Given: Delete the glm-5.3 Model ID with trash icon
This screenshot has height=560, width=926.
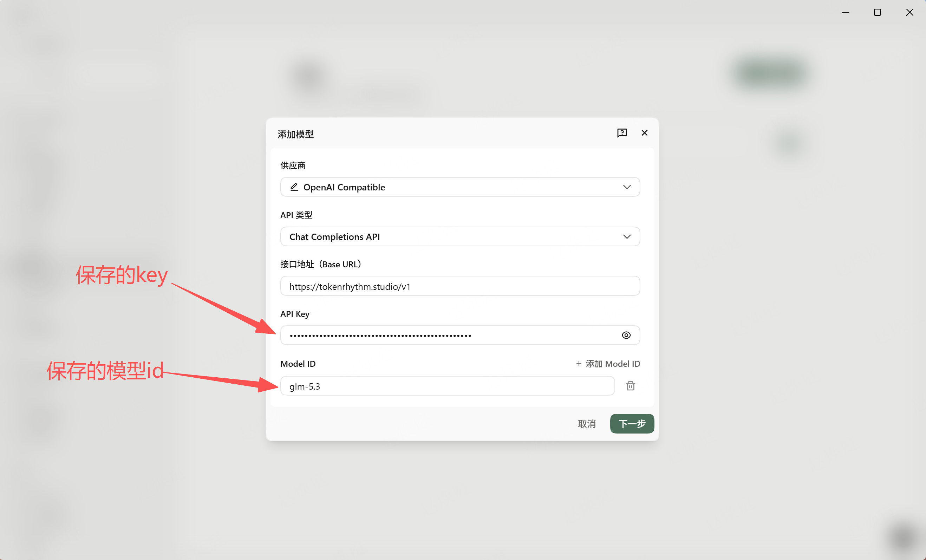Looking at the screenshot, I should point(631,386).
